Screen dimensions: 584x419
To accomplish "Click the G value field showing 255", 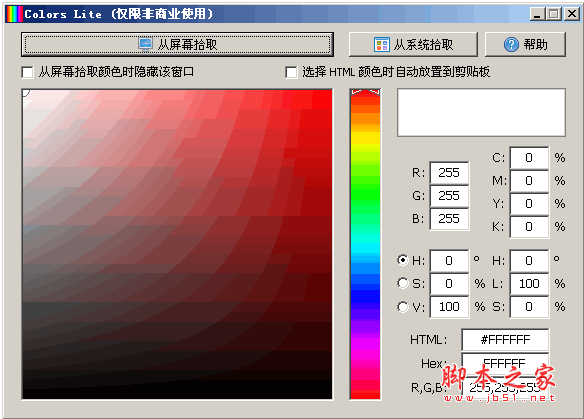I will pos(449,196).
